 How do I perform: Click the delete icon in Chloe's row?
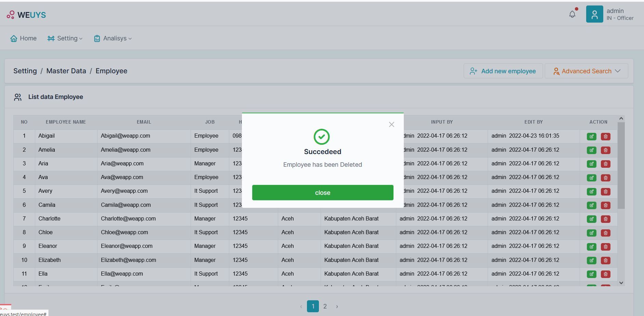[x=605, y=233]
